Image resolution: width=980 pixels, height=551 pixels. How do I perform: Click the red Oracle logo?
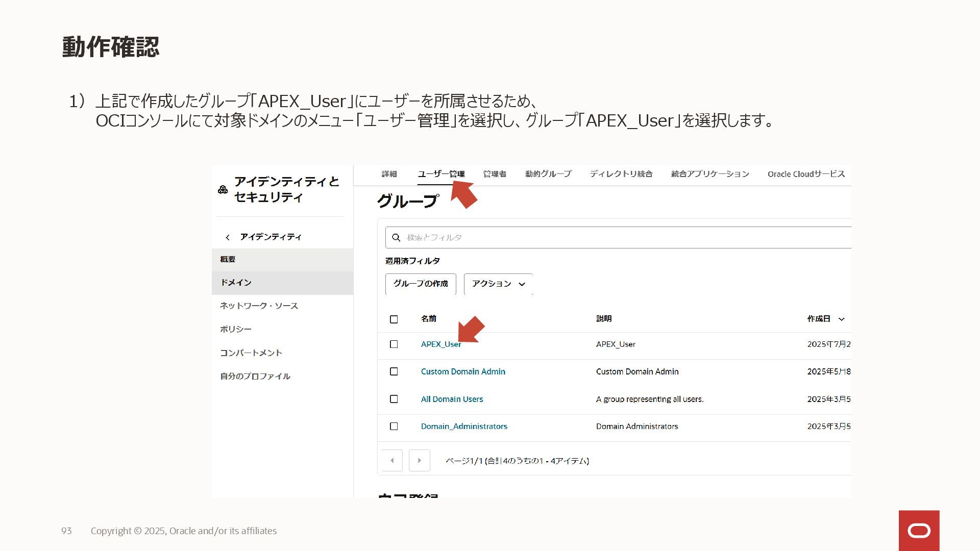point(919,531)
